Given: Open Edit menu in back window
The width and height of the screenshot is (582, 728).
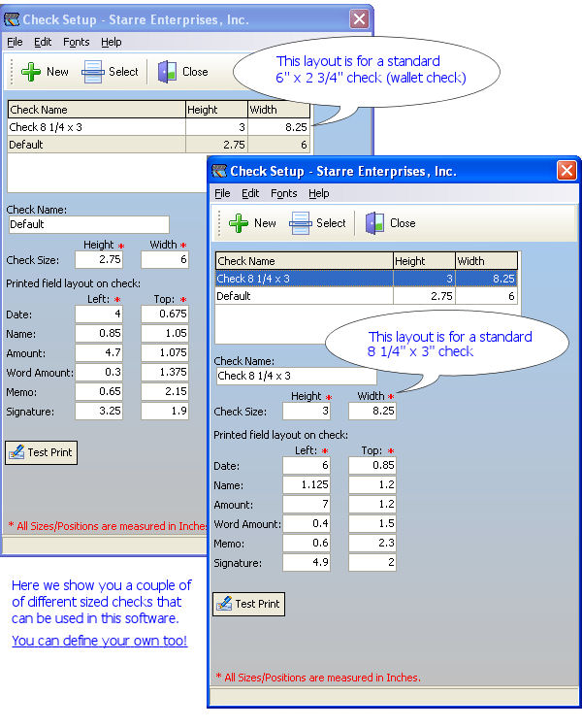Looking at the screenshot, I should [43, 42].
